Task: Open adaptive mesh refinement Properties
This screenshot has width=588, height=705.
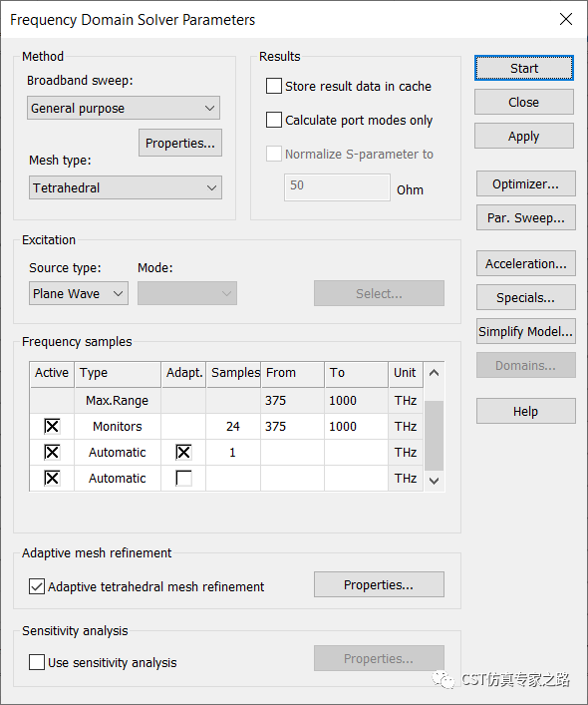Action: (x=379, y=584)
